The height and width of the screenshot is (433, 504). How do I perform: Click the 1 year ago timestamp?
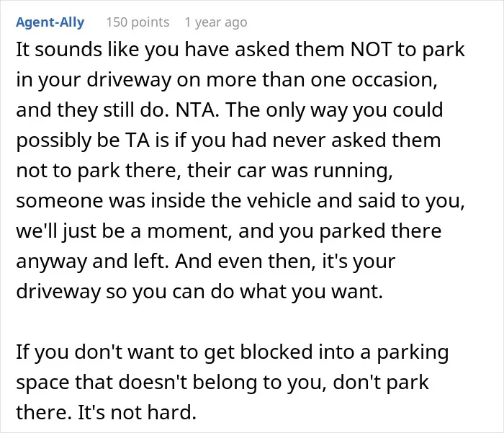[x=216, y=22]
